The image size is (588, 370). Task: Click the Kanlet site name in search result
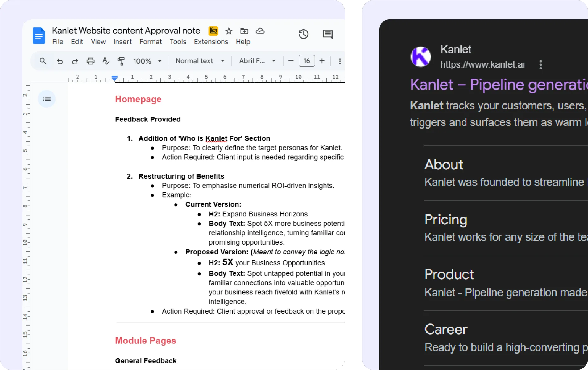coord(456,49)
